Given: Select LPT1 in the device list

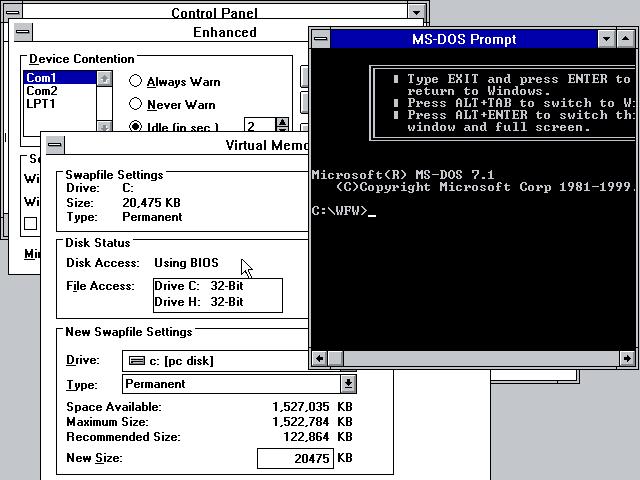Looking at the screenshot, I should (60, 104).
